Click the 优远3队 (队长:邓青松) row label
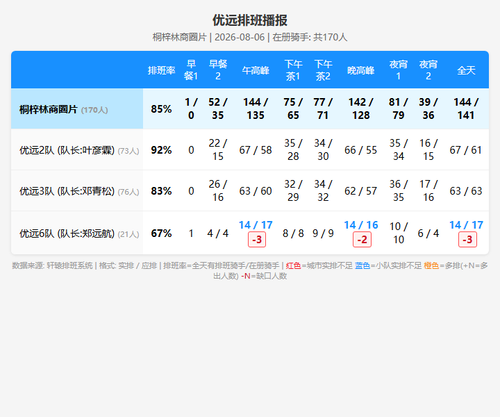500x417 pixels. point(79,191)
